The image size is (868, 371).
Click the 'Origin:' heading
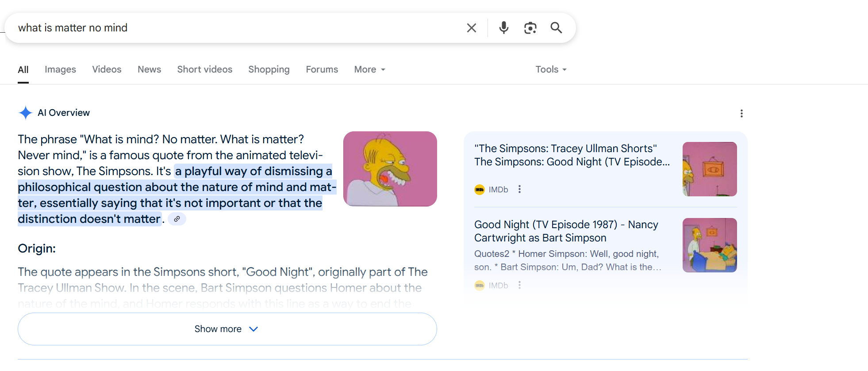[x=37, y=249]
